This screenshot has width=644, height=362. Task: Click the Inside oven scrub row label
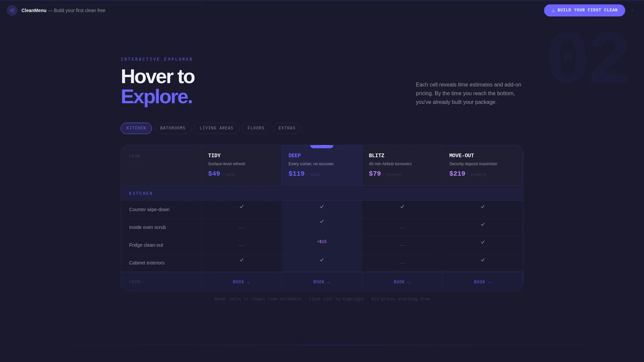pyautogui.click(x=148, y=228)
